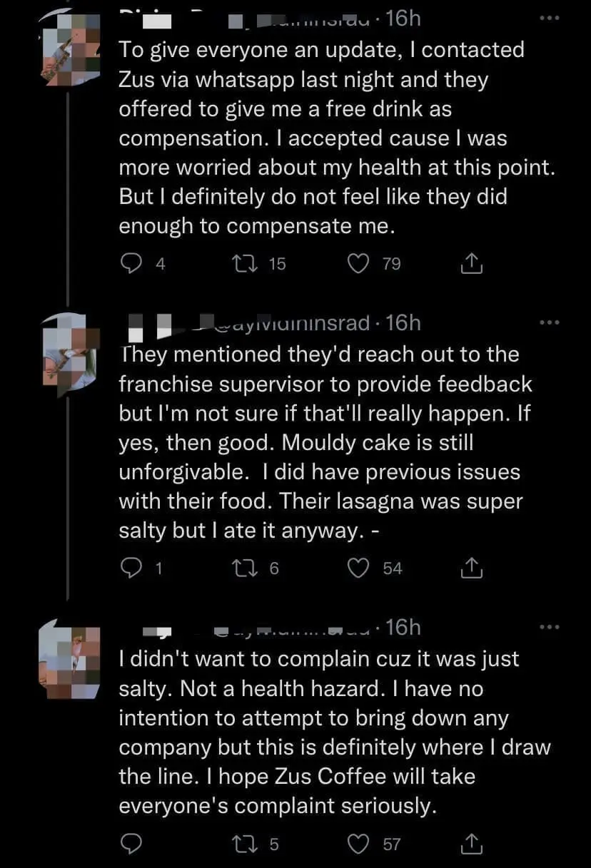Like the tweet with 57 likes
This screenshot has height=868, width=591.
(x=358, y=844)
